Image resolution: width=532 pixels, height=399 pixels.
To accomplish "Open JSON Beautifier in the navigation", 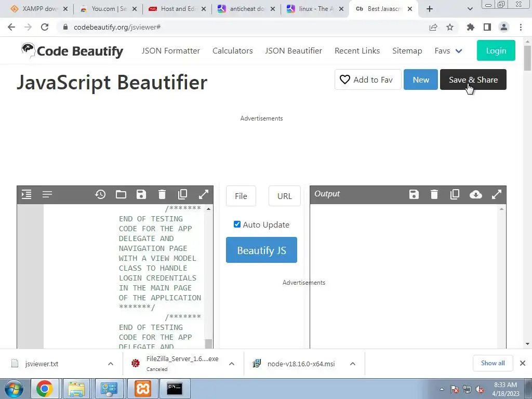I will click(x=294, y=51).
